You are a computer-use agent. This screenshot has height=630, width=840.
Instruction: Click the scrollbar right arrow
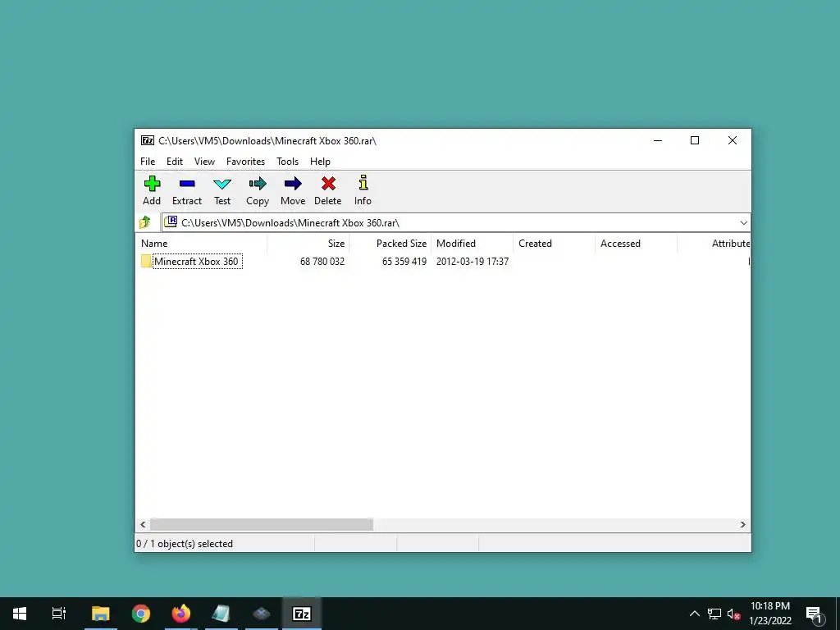(743, 524)
